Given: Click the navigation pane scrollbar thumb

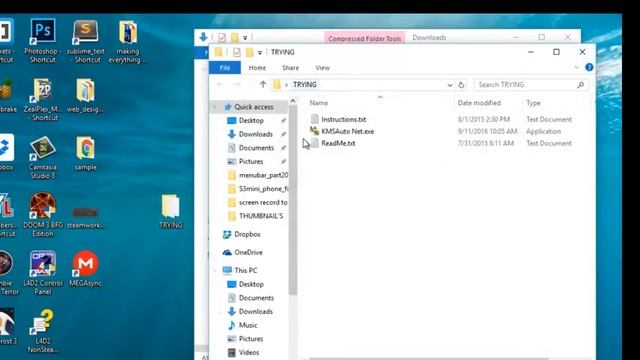Looking at the screenshot, I should coord(293,200).
